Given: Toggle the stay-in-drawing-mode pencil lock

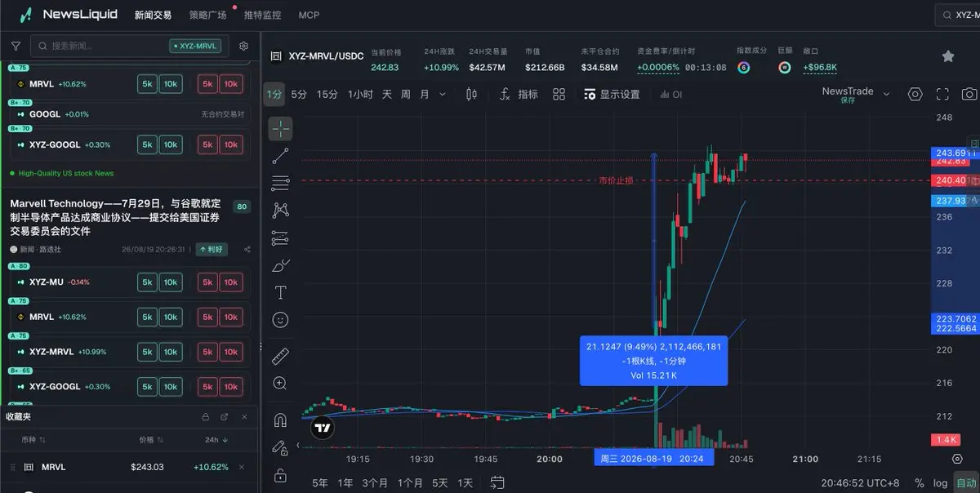Looking at the screenshot, I should pyautogui.click(x=280, y=447).
